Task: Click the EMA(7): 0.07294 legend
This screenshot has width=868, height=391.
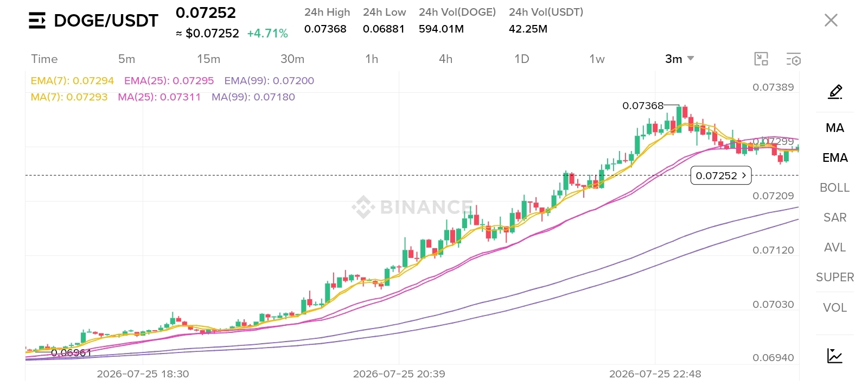Action: tap(72, 80)
